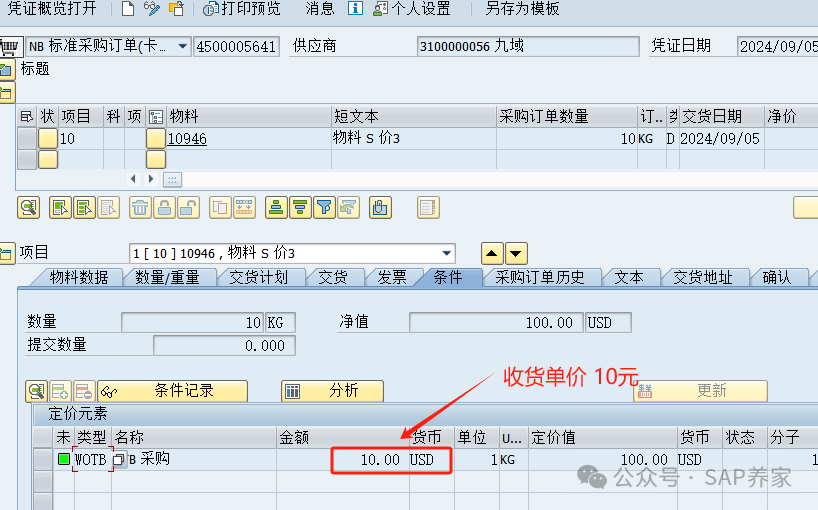Click the insert condition row icon
818x510 pixels.
[x=60, y=391]
